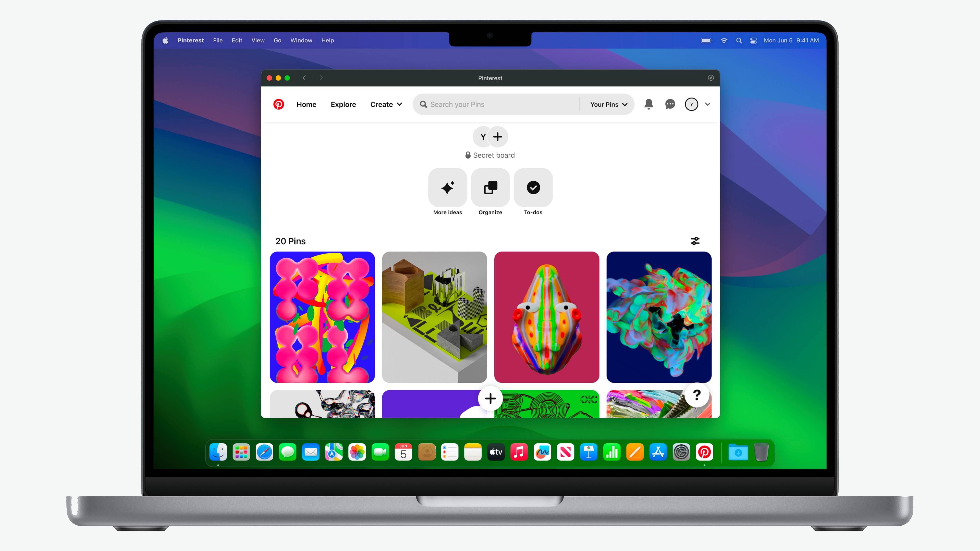Toggle the secret board visibility
Image resolution: width=980 pixels, height=551 pixels.
point(469,155)
